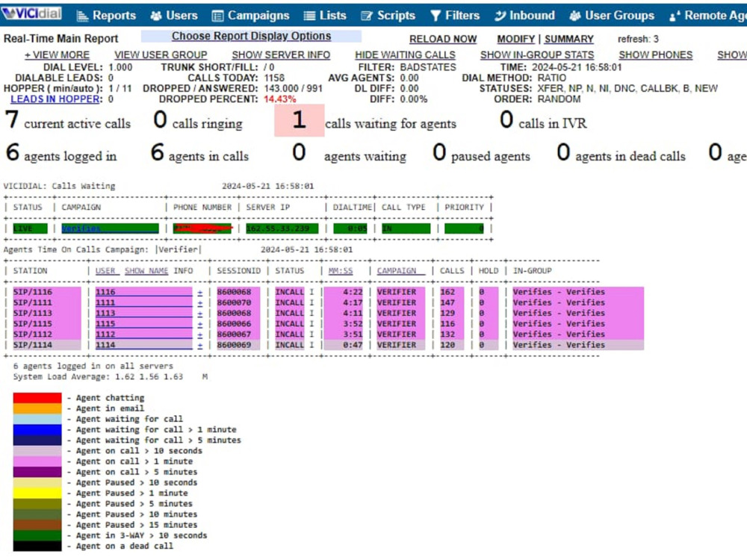Open the Filters section
This screenshot has width=747, height=560.
point(462,16)
